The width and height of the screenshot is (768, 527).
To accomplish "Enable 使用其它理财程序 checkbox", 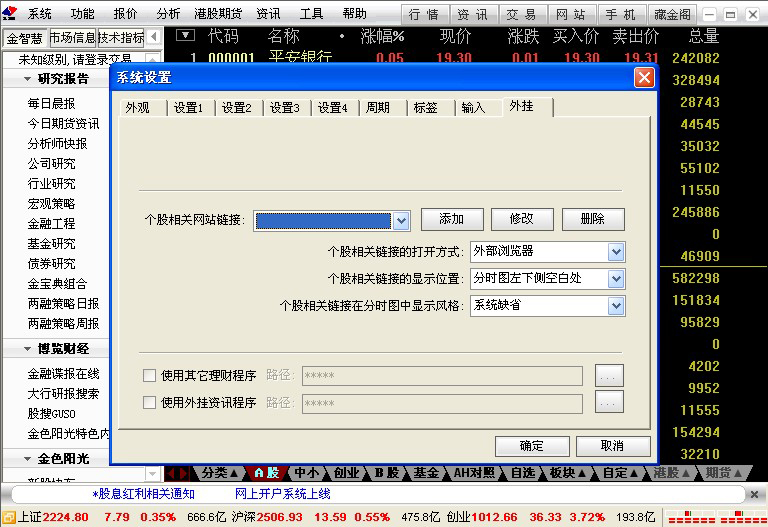I will click(x=149, y=376).
